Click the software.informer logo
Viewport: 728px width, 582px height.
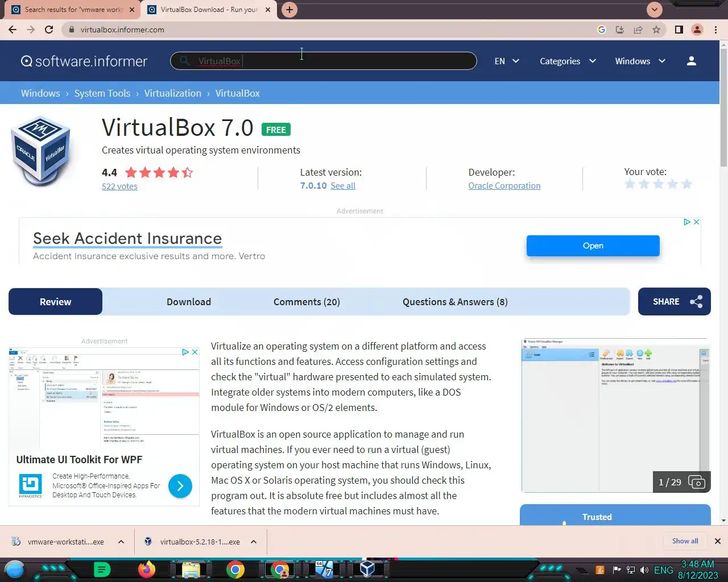coord(84,61)
